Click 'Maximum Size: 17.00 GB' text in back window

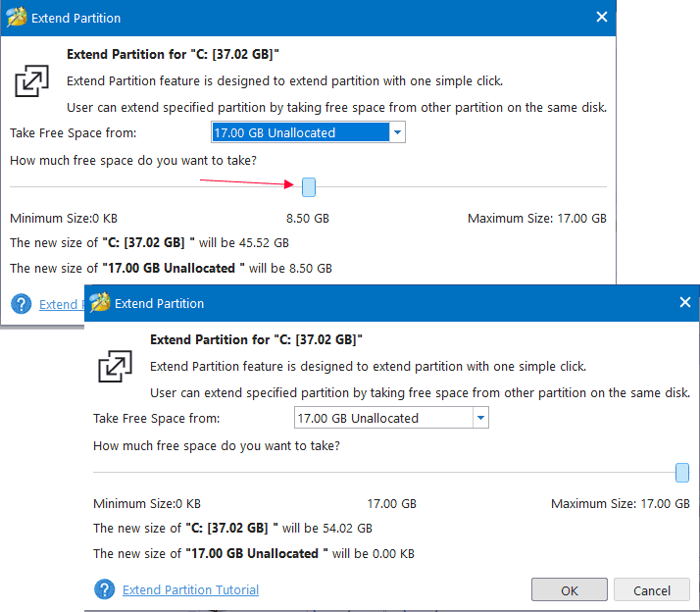point(537,218)
